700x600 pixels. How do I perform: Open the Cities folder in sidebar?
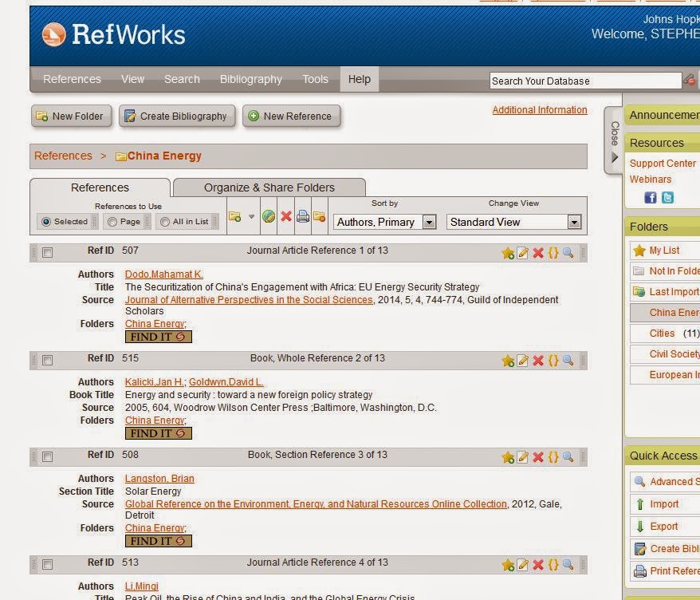(662, 334)
